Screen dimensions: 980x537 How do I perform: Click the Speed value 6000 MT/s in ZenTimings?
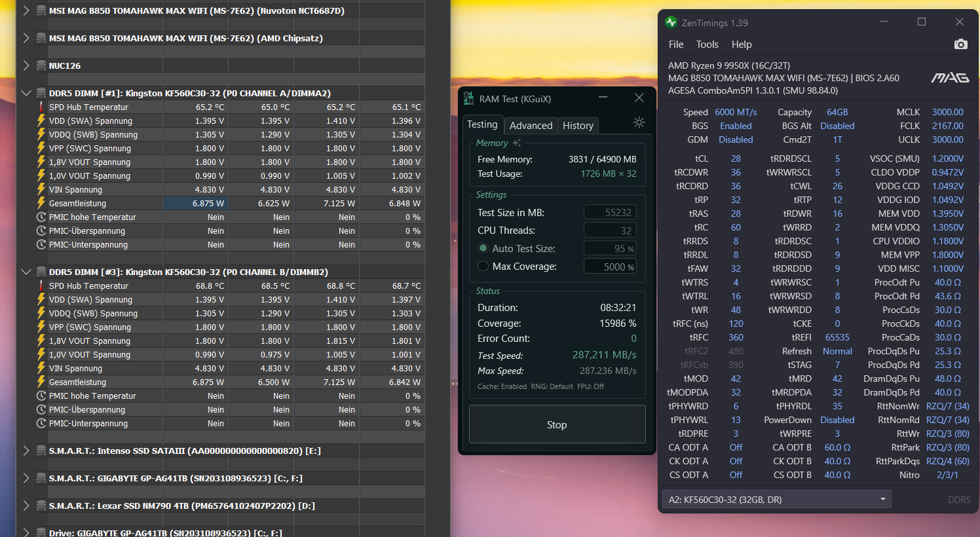point(736,112)
